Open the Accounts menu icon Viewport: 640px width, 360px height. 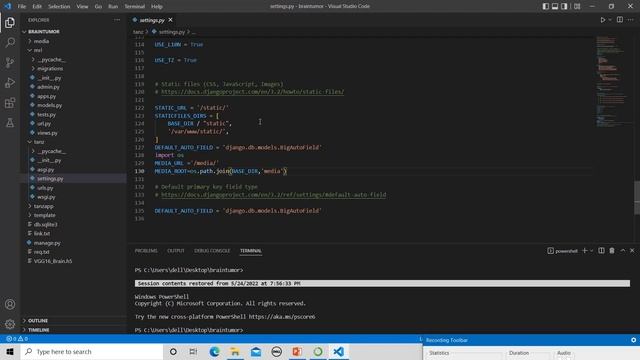pyautogui.click(x=10, y=304)
